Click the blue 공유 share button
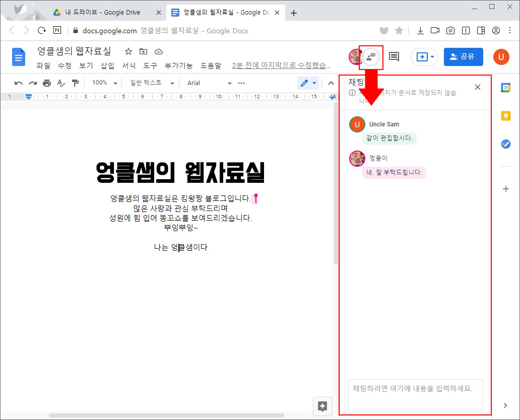 pos(463,57)
